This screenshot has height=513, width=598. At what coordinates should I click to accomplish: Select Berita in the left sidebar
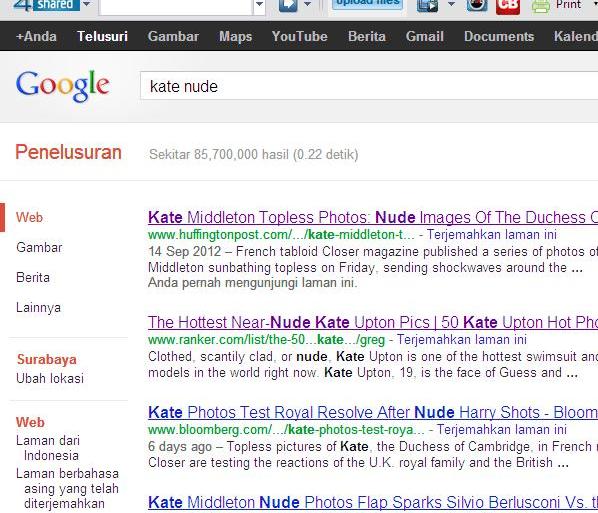(33, 277)
